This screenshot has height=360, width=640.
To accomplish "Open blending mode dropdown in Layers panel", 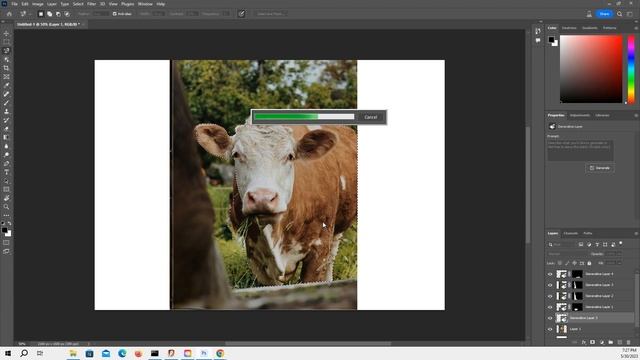I will (567, 254).
